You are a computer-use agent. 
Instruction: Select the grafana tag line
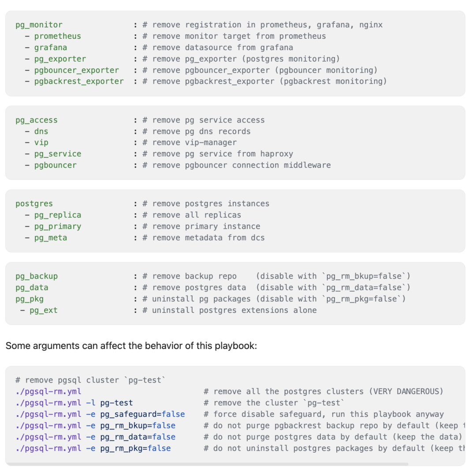(51, 48)
